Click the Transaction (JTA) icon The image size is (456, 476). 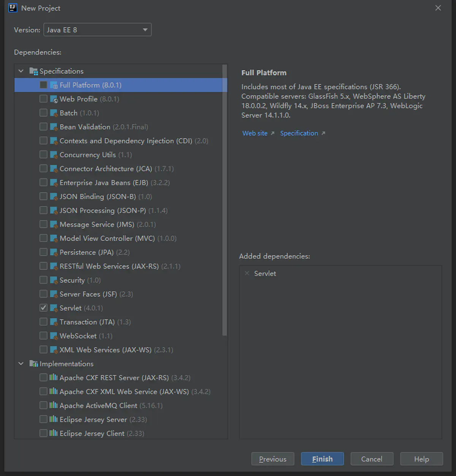pyautogui.click(x=54, y=322)
